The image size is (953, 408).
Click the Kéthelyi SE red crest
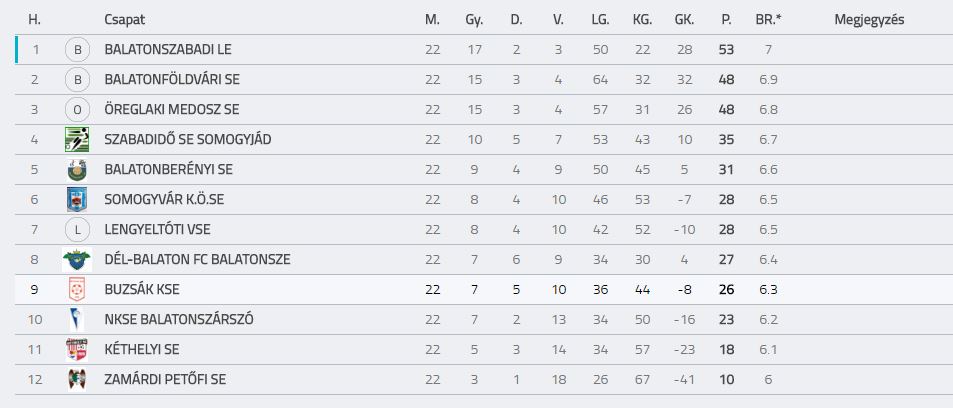[x=77, y=350]
